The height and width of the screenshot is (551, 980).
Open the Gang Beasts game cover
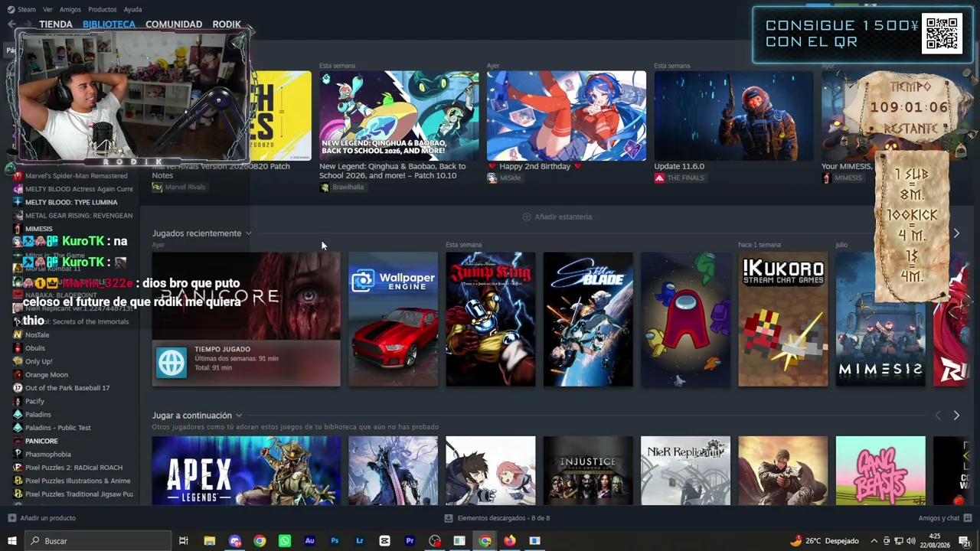(880, 471)
